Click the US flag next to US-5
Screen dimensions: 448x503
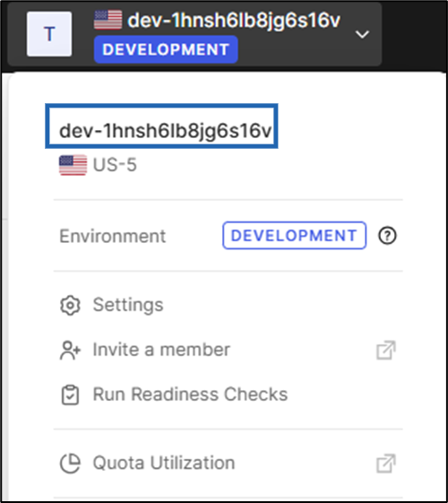(x=73, y=165)
